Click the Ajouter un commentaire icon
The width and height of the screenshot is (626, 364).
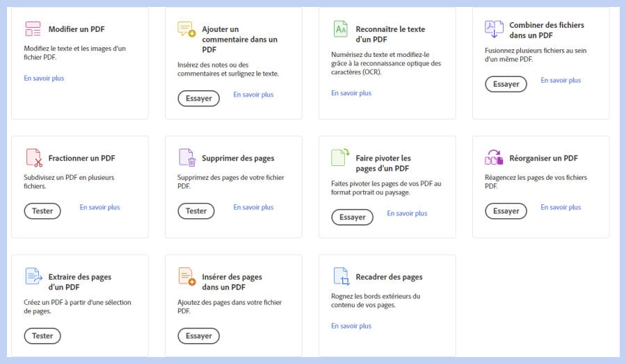click(x=186, y=29)
